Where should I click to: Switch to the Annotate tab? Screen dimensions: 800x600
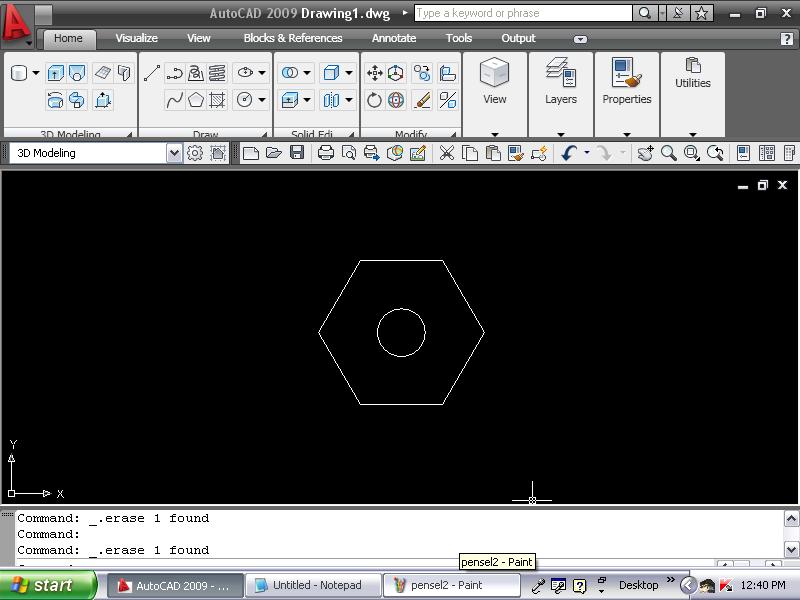coord(394,38)
